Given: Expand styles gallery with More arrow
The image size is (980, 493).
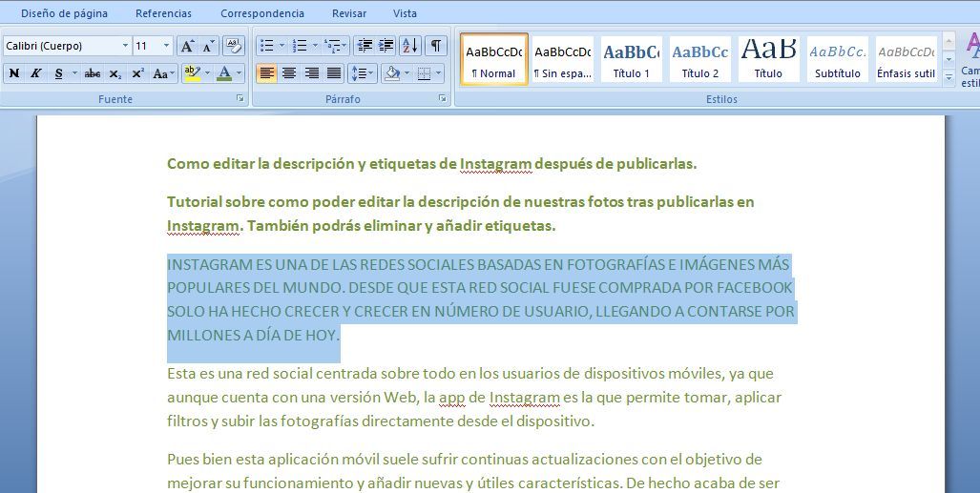Looking at the screenshot, I should pyautogui.click(x=949, y=78).
